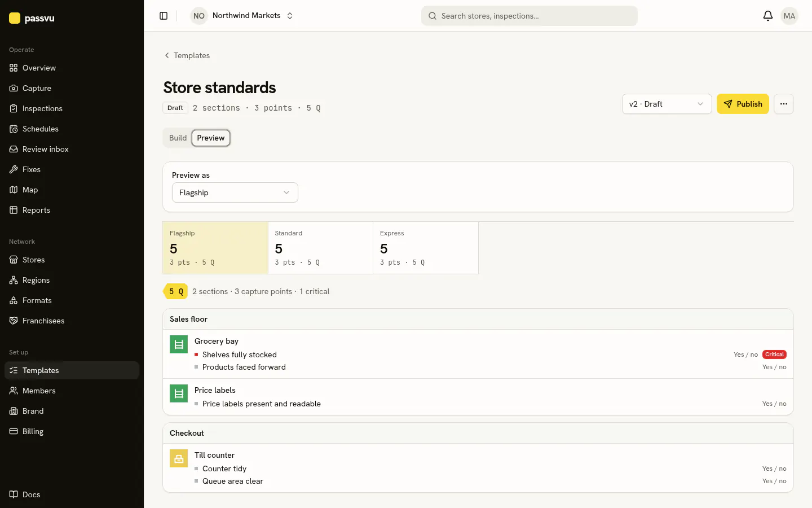Click the Critical badge on Shelves fully stocked
The height and width of the screenshot is (508, 812).
click(774, 354)
